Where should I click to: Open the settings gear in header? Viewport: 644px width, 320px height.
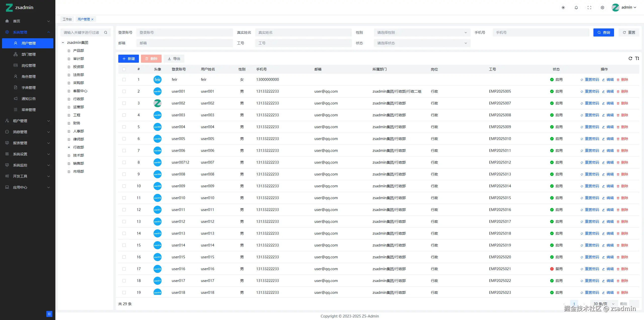602,8
